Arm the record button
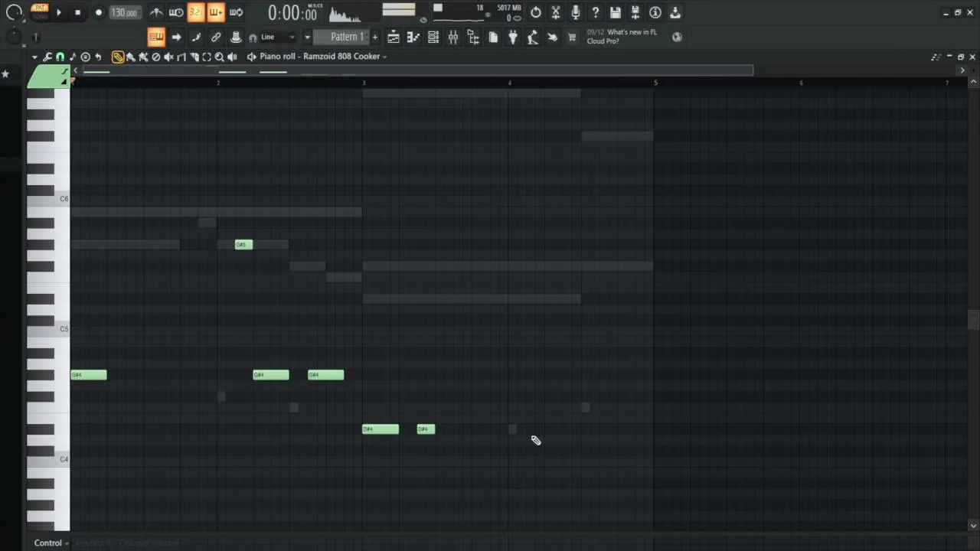The width and height of the screenshot is (980, 551). pyautogui.click(x=98, y=12)
